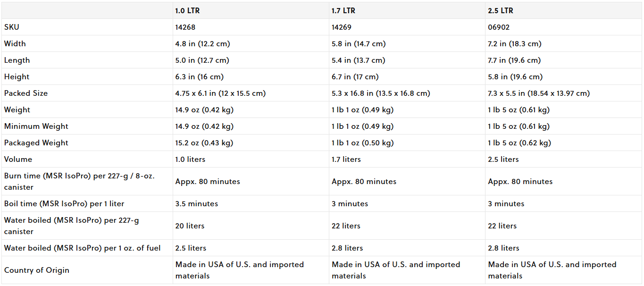Select the 2.5 liters per ounce cell
The width and height of the screenshot is (644, 286).
pyautogui.click(x=190, y=248)
